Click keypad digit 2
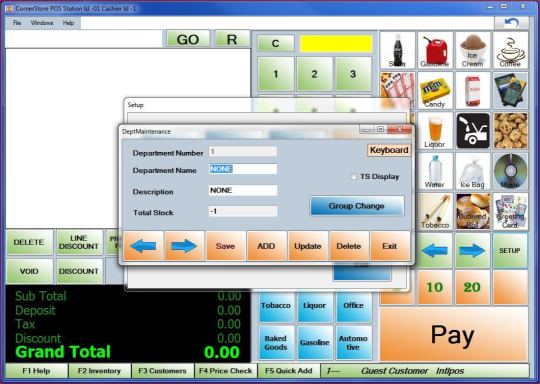540x384 pixels. pyautogui.click(x=314, y=74)
